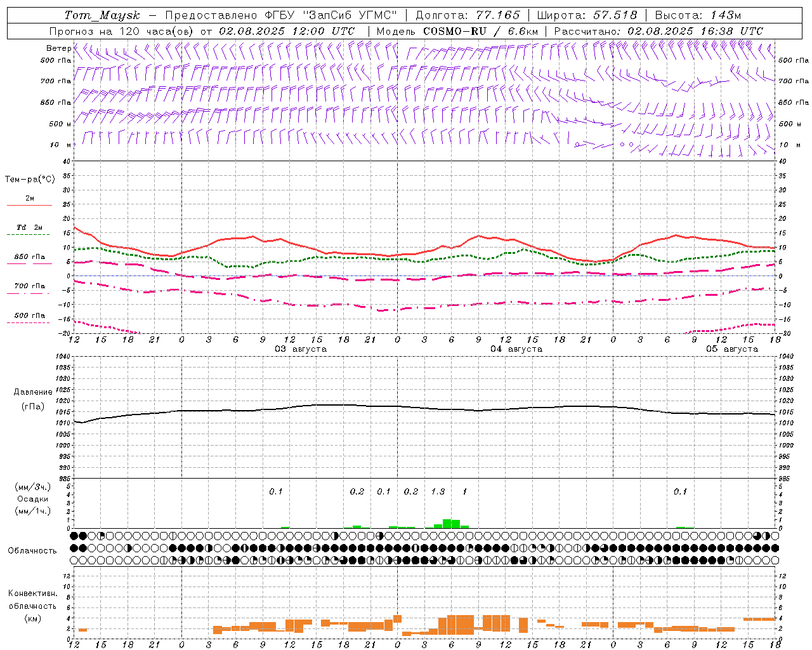The image size is (812, 650).
Task: Click the model name COSMO-RU / 6.6км
Action: point(480,31)
